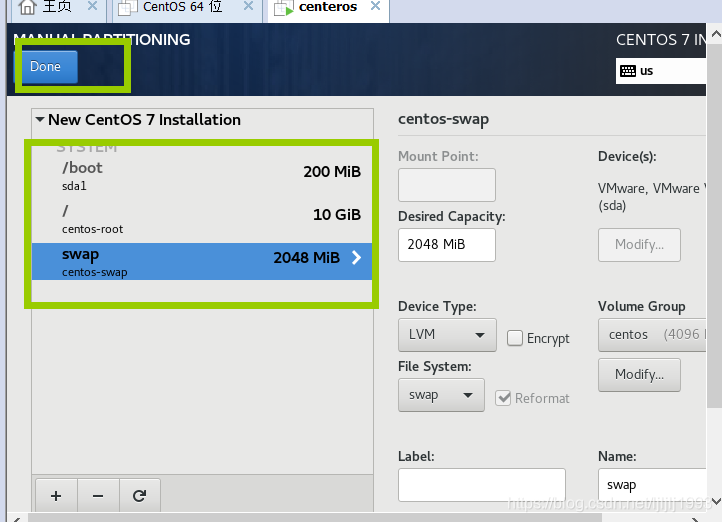Open Volume Group centos dropdown

pyautogui.click(x=652, y=335)
